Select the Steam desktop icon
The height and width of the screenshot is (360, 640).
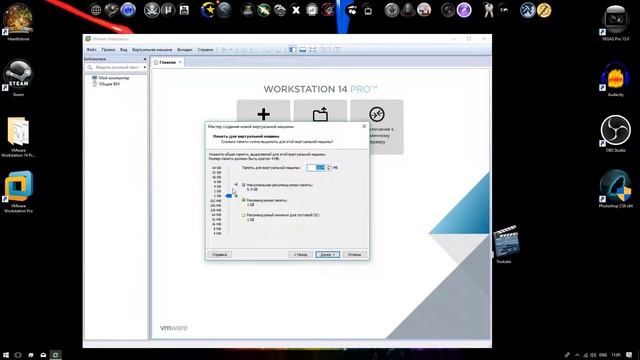click(x=18, y=78)
